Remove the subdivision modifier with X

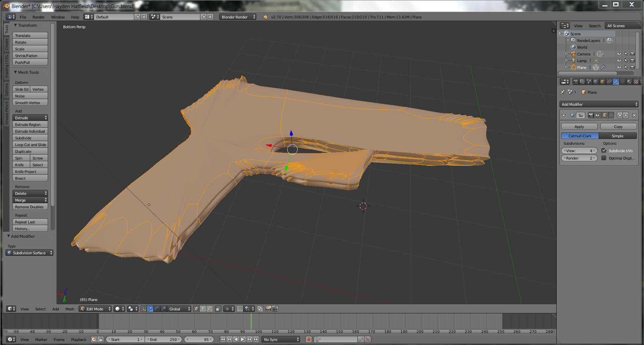634,115
